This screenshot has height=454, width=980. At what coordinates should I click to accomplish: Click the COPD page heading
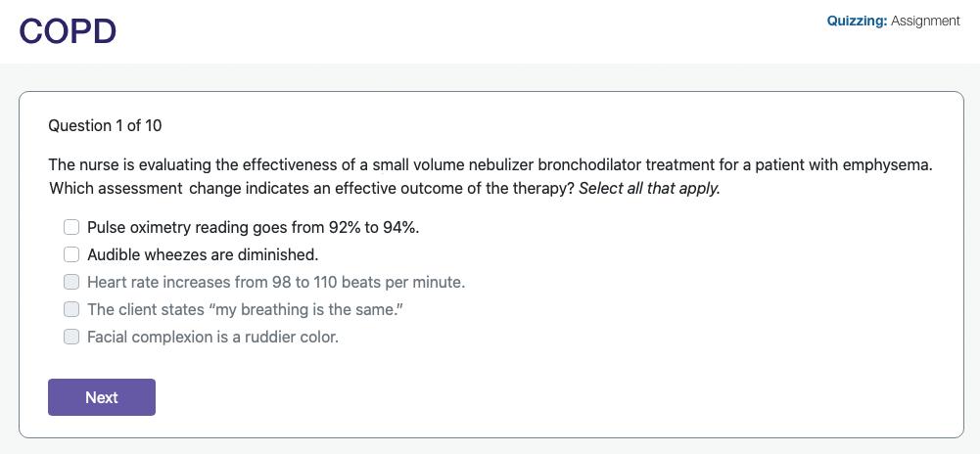tap(68, 31)
